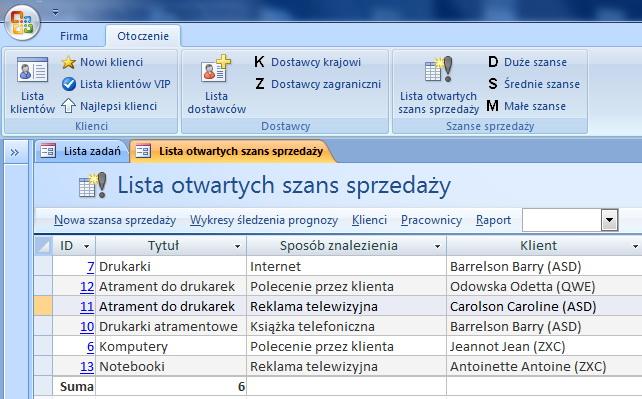Click the Suma total value 6 cell

[171, 386]
